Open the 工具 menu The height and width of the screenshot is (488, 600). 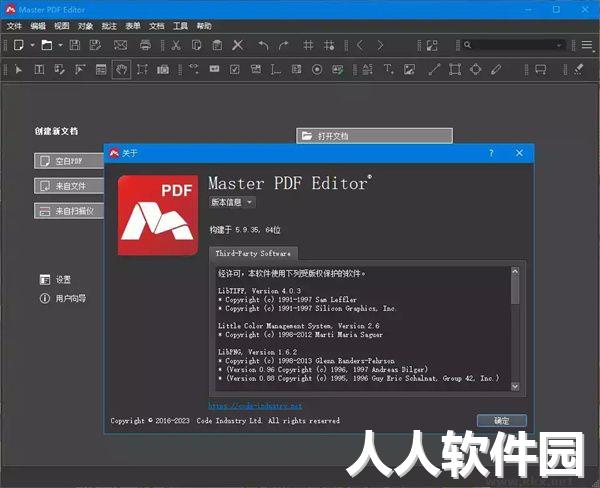[180, 26]
